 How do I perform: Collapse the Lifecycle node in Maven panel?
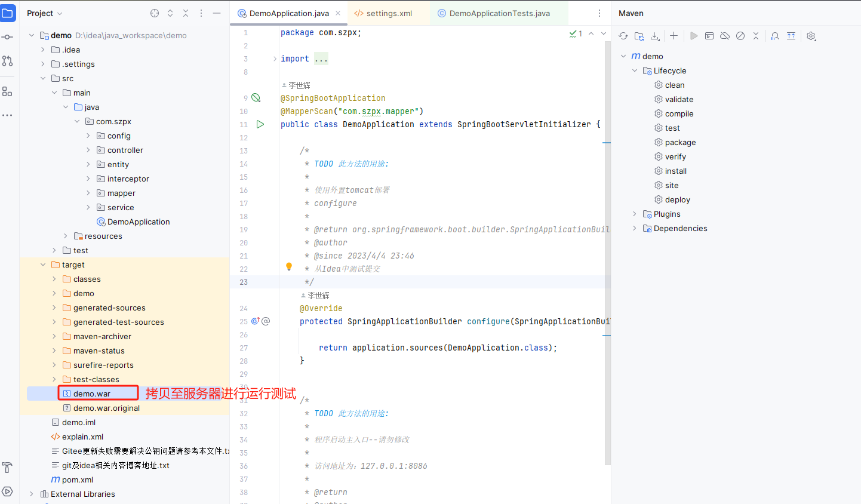pos(635,70)
